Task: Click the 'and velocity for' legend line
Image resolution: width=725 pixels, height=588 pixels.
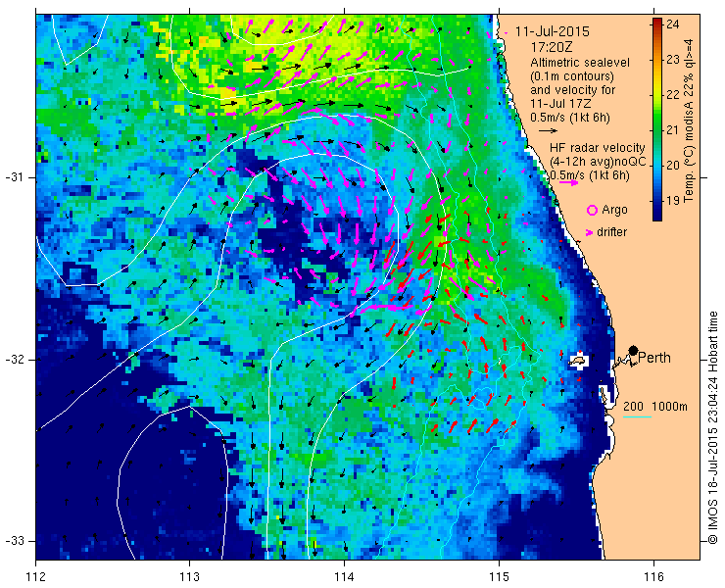Action: (572, 90)
